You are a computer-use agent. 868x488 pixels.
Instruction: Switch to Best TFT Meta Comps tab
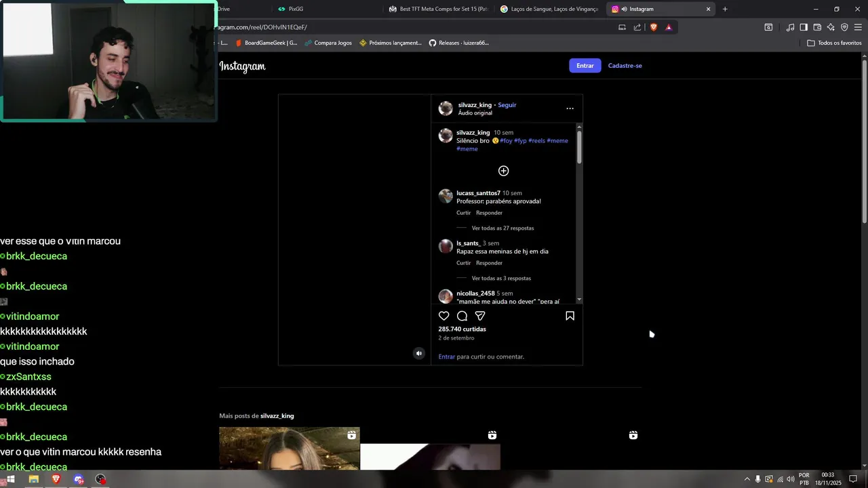pyautogui.click(x=438, y=9)
